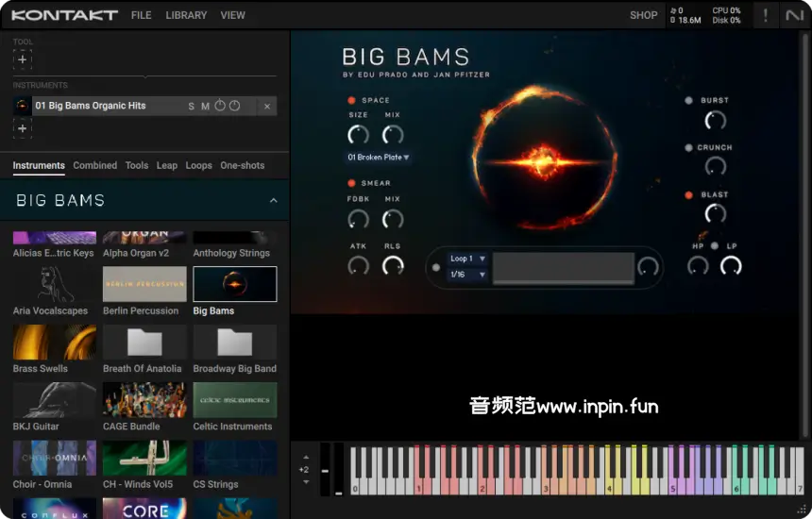Disable the BLAST effect

(689, 194)
